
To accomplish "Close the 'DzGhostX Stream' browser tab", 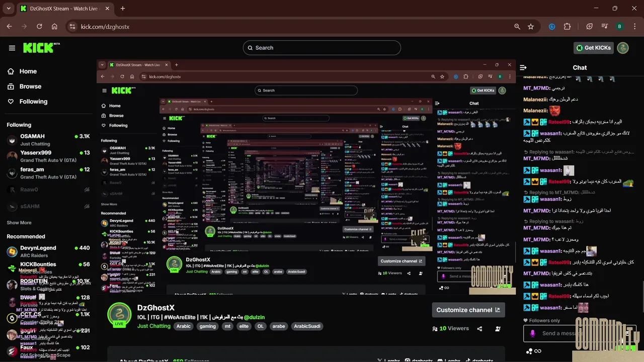I will point(107,9).
